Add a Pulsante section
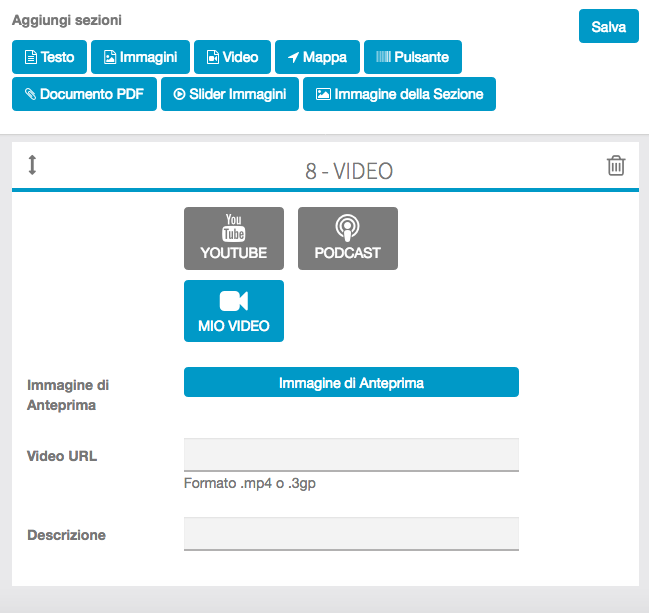The height and width of the screenshot is (613, 649). [x=412, y=57]
